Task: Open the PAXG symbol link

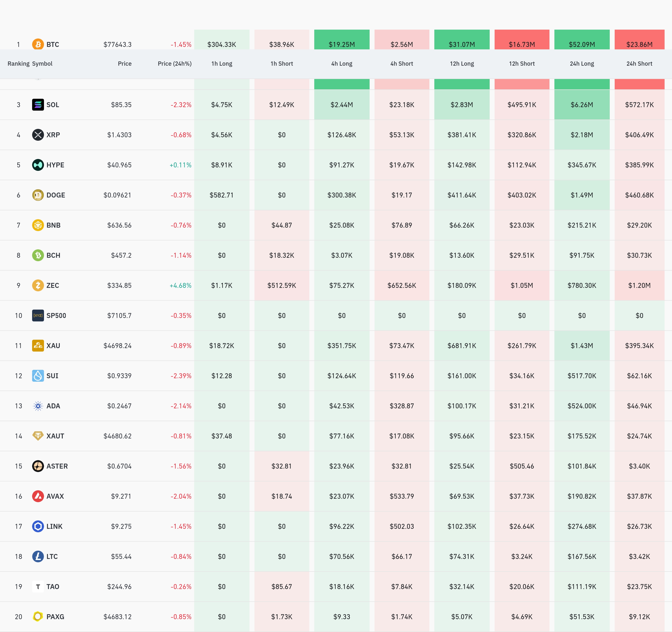Action: tap(55, 617)
